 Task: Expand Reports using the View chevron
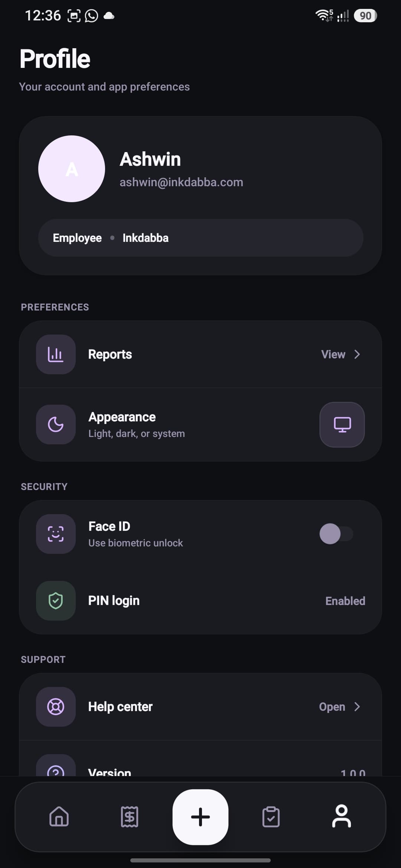(357, 354)
